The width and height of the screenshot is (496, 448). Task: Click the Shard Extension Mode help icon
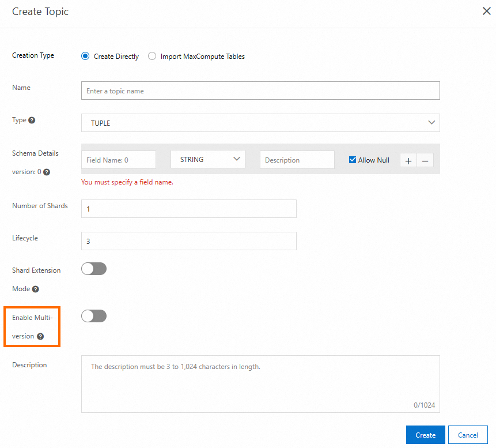point(36,289)
